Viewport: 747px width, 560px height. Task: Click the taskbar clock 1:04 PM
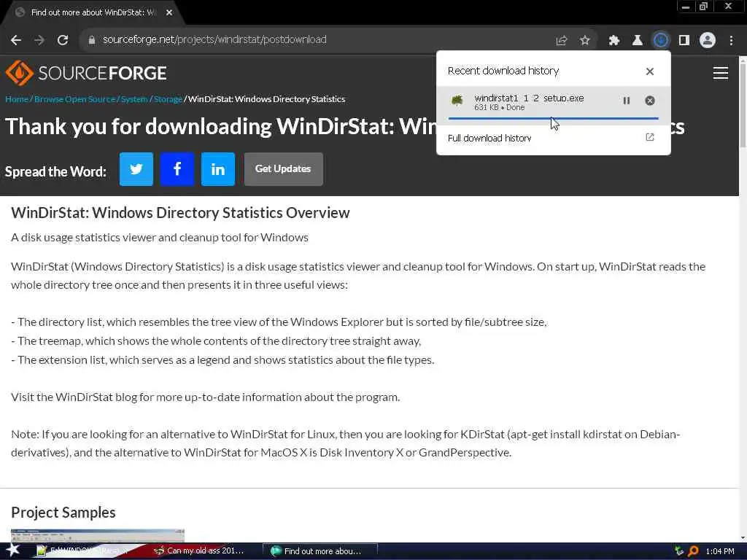point(720,551)
